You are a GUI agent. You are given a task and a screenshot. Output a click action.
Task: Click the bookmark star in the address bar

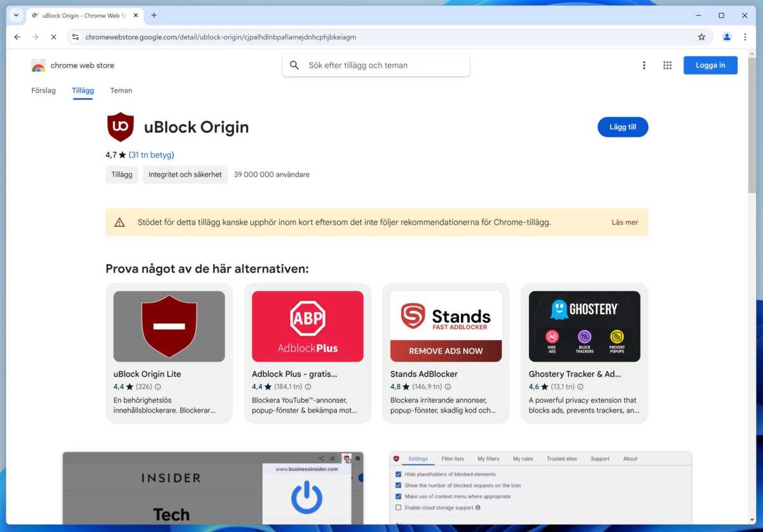click(x=701, y=37)
